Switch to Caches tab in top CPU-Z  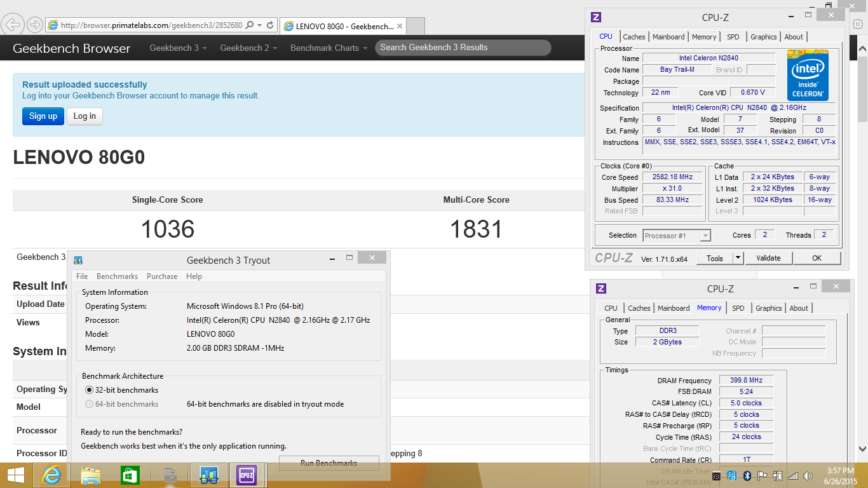click(x=634, y=37)
